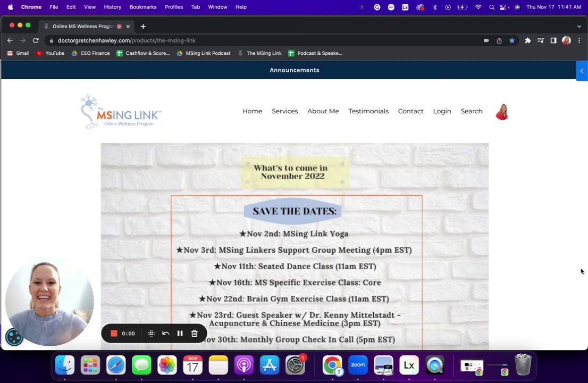The height and width of the screenshot is (383, 588).
Task: Open Notes from the dock
Action: pos(219,365)
